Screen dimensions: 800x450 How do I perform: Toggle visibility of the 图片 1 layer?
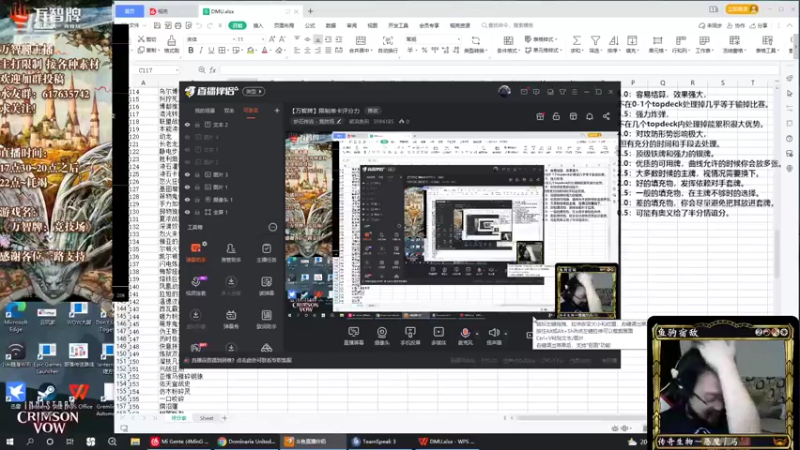point(187,187)
